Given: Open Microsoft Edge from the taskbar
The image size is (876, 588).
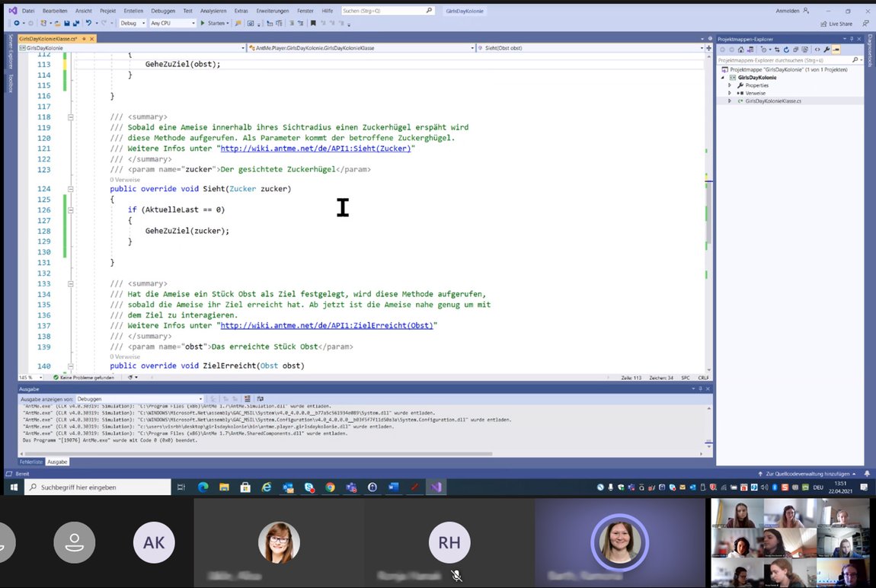Looking at the screenshot, I should 203,487.
